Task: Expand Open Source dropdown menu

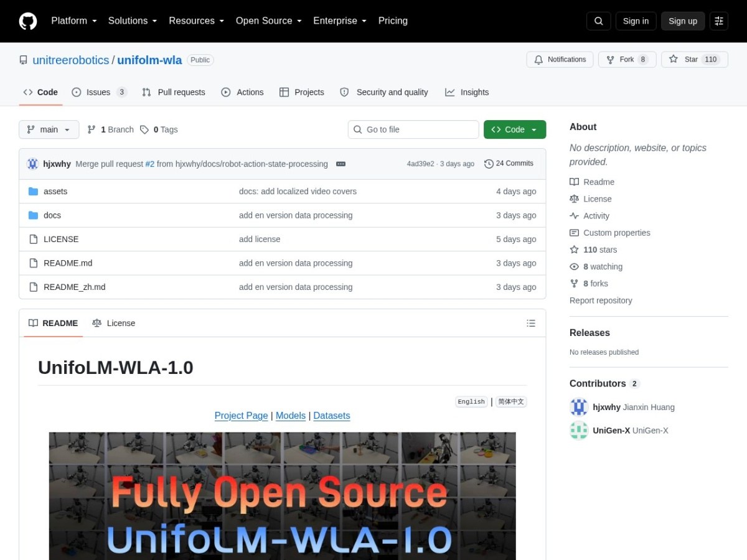Action: click(268, 21)
